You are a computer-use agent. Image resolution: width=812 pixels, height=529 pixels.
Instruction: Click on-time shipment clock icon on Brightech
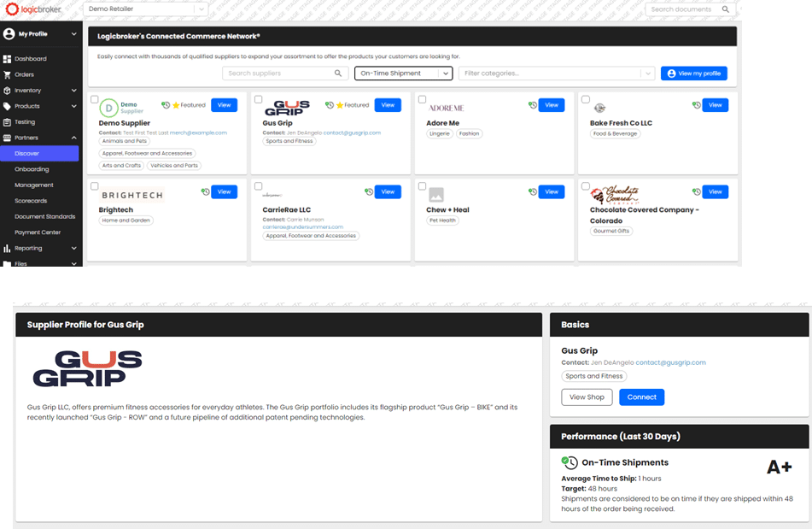[x=206, y=191]
